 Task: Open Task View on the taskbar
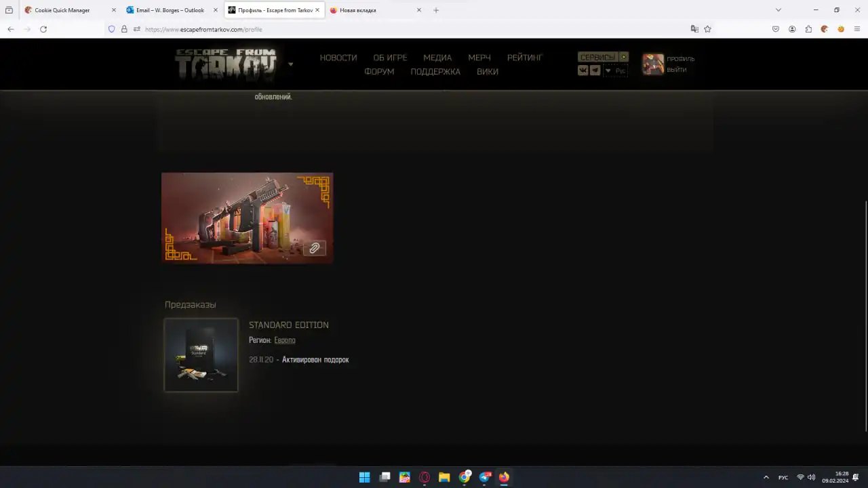click(384, 477)
